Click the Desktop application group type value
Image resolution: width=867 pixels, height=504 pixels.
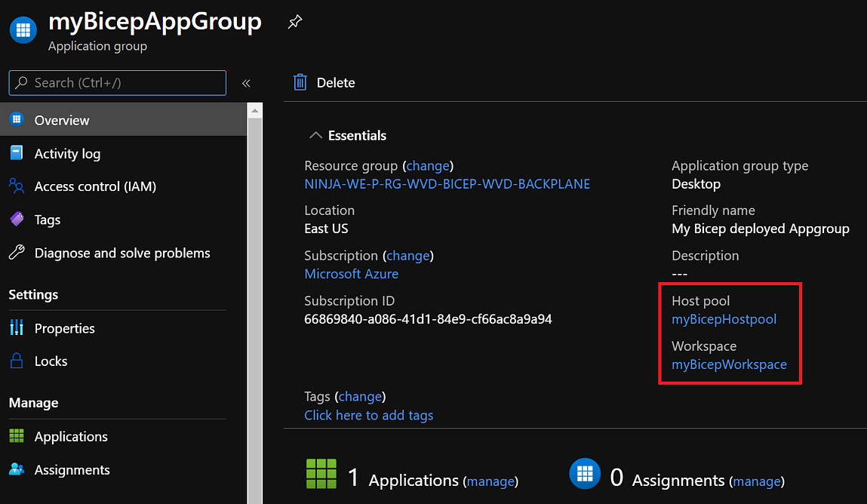(x=696, y=184)
